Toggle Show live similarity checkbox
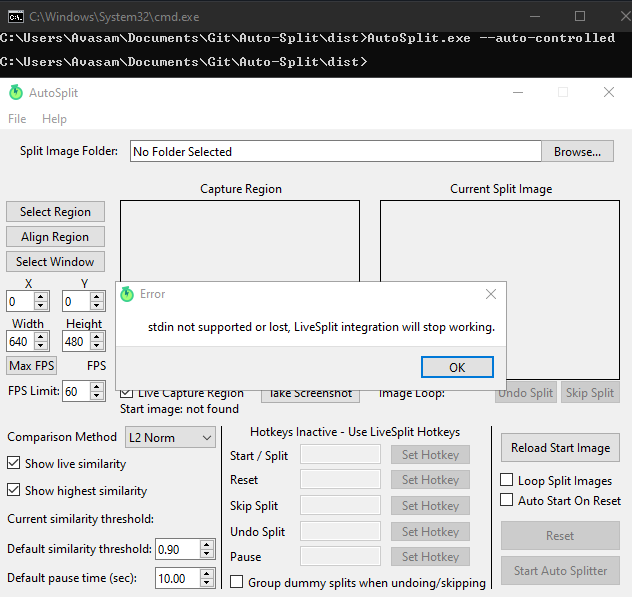This screenshot has height=597, width=632. click(13, 463)
